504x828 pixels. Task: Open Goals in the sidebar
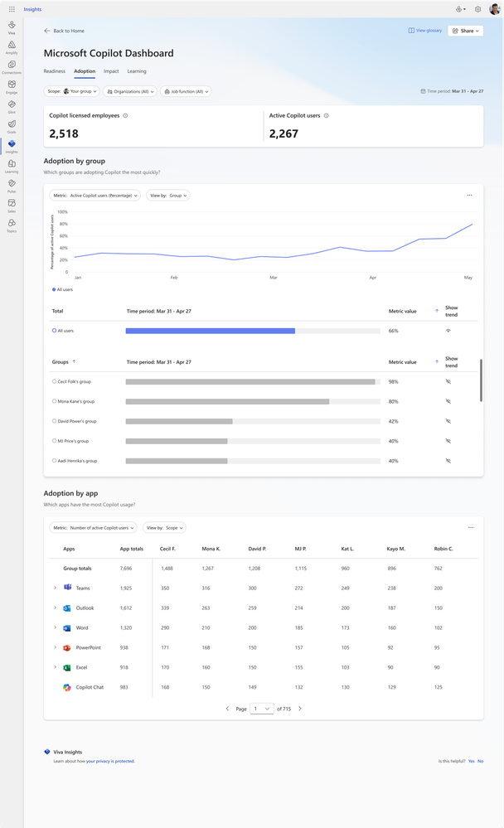pyautogui.click(x=12, y=127)
